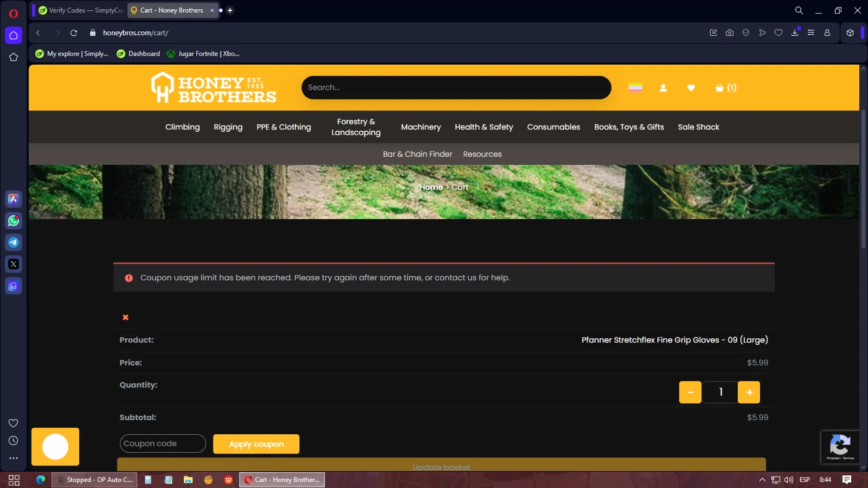Open the downloads icon in toolbar

(x=795, y=33)
